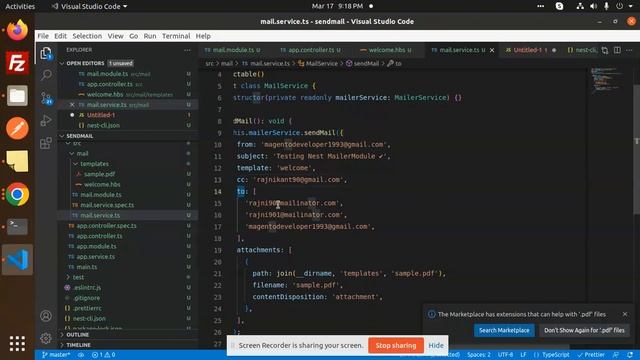Expand the test folder
This screenshot has width=640, height=360.
tap(78, 277)
